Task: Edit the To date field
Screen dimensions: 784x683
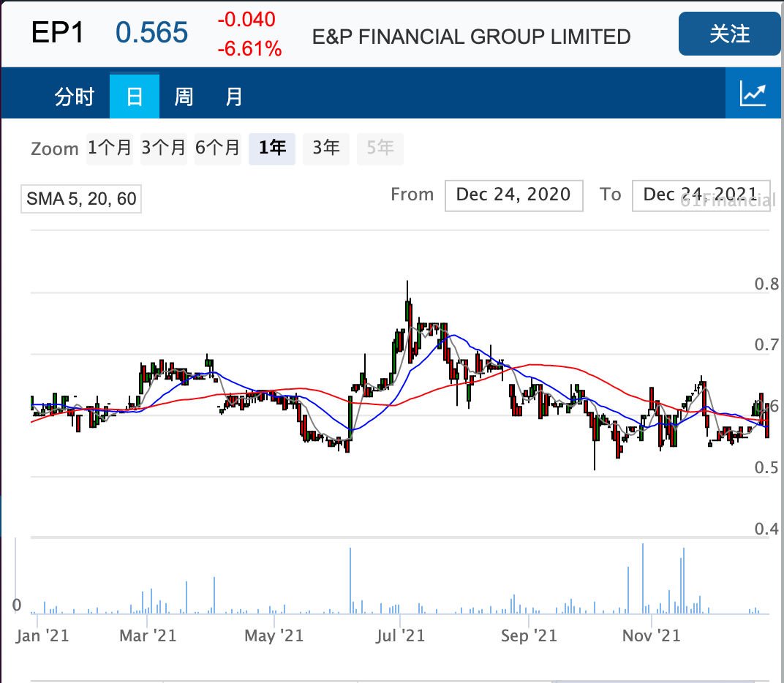Action: (x=701, y=195)
